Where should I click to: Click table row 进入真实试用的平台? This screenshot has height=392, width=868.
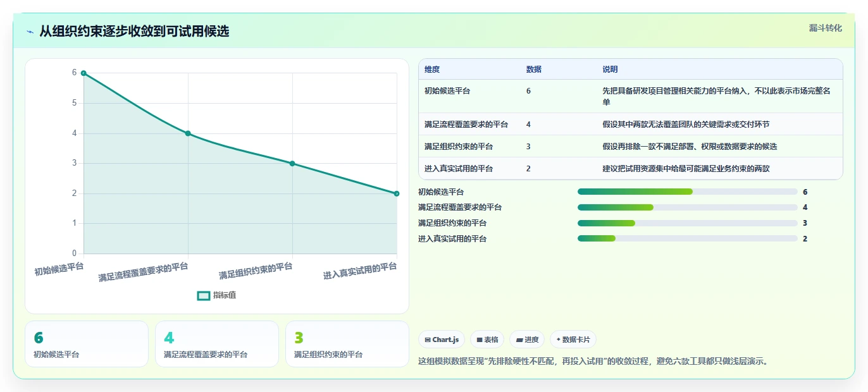631,168
